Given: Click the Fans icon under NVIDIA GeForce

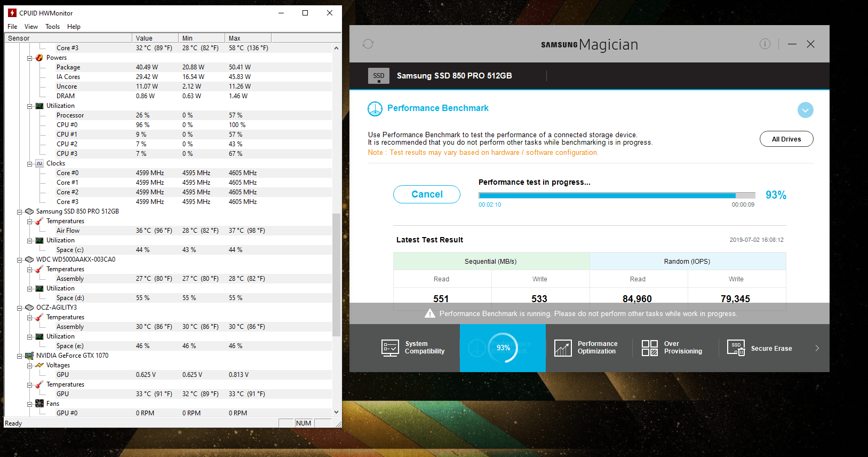Looking at the screenshot, I should coord(39,404).
